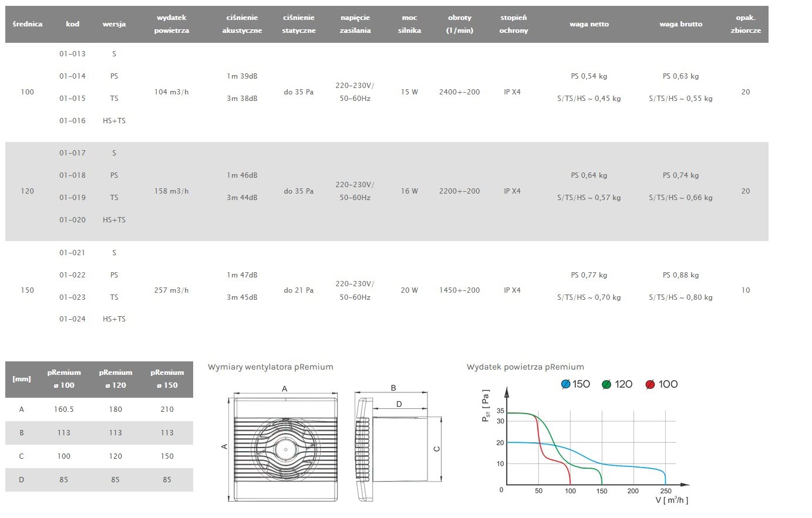
Task: Click the green 120 legend marker
Action: (x=607, y=384)
